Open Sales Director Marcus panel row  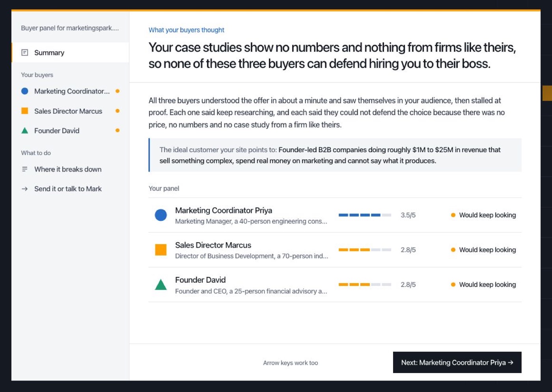[335, 250]
